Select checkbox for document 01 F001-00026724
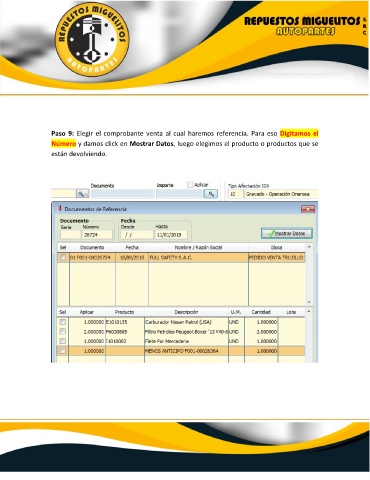This screenshot has width=370, height=480. (63, 258)
